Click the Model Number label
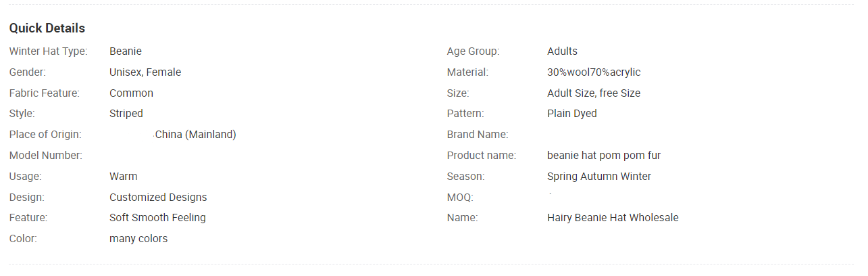This screenshot has height=276, width=868. (x=46, y=156)
